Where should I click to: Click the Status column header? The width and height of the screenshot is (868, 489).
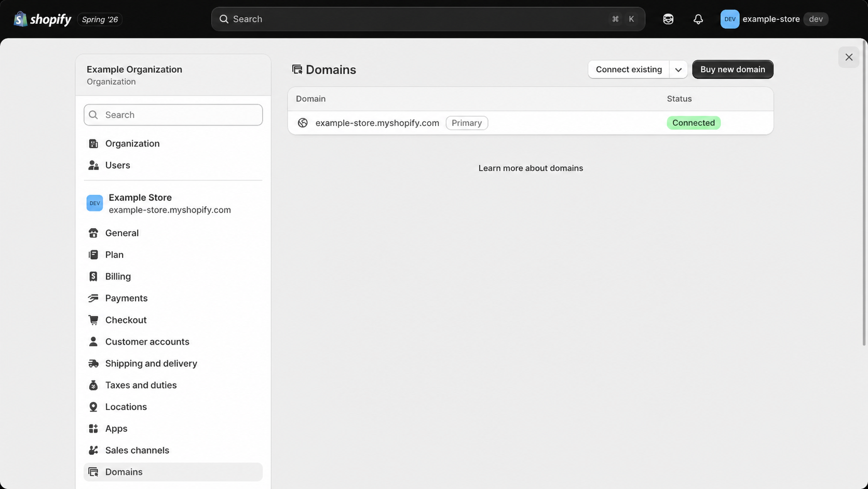[x=679, y=99]
